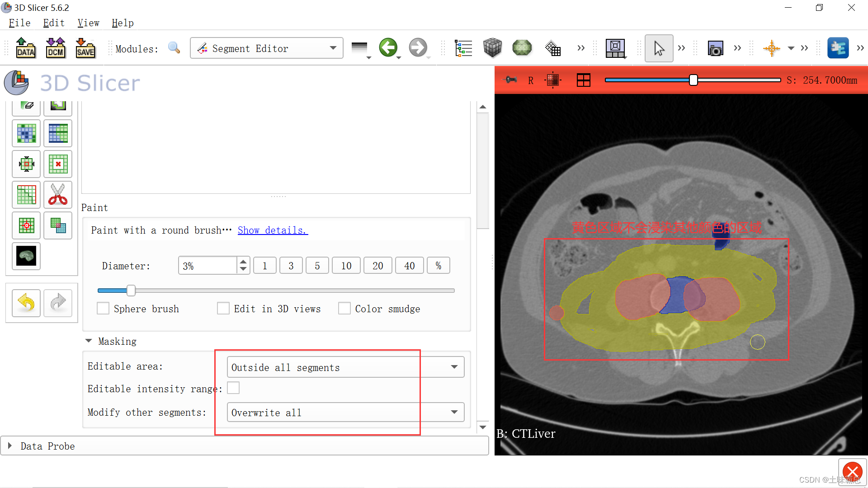Open the DCM DICOM browser icon
Image resolution: width=868 pixels, height=488 pixels.
point(55,48)
